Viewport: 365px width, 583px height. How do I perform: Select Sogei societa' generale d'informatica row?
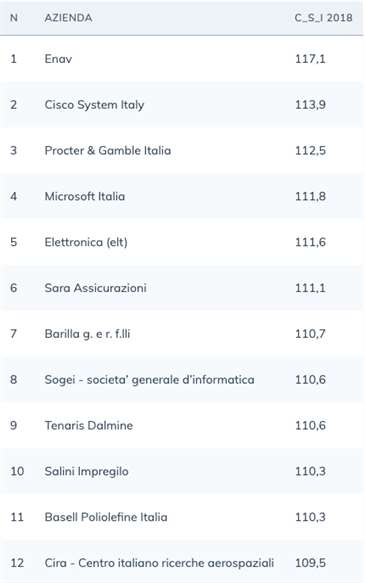click(181, 379)
